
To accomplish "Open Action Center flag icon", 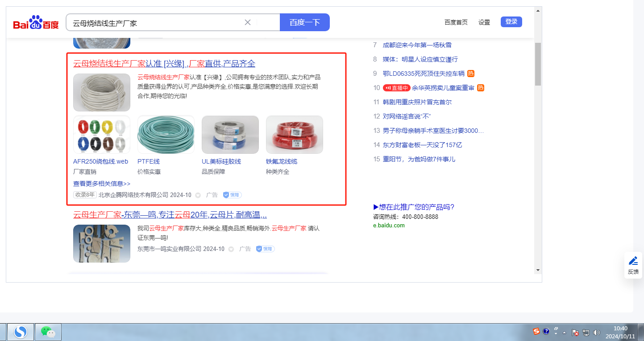I will pos(576,333).
